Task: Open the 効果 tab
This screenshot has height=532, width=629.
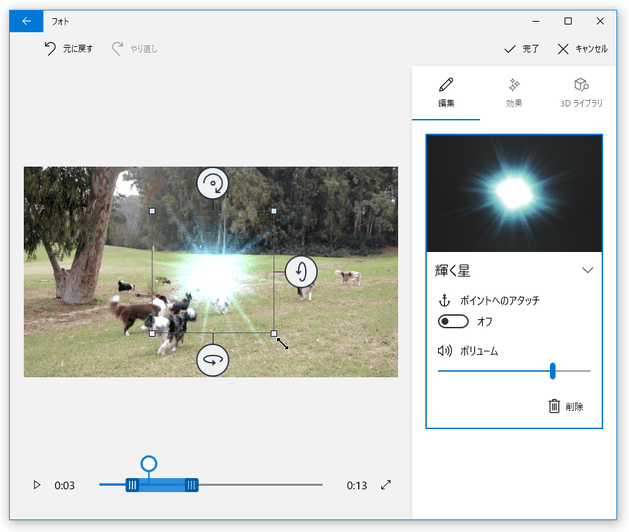Action: click(x=514, y=93)
